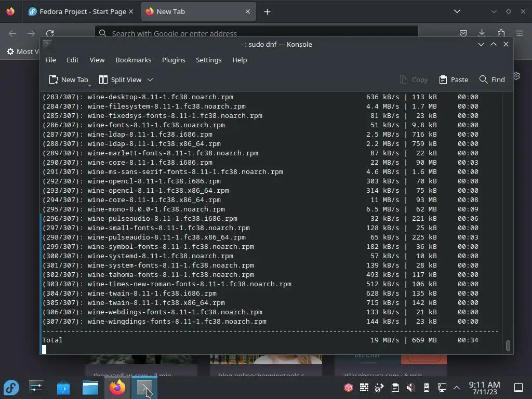Screen dimensions: 532x399
Task: Open System Settings from the taskbar
Action: [x=36, y=388]
